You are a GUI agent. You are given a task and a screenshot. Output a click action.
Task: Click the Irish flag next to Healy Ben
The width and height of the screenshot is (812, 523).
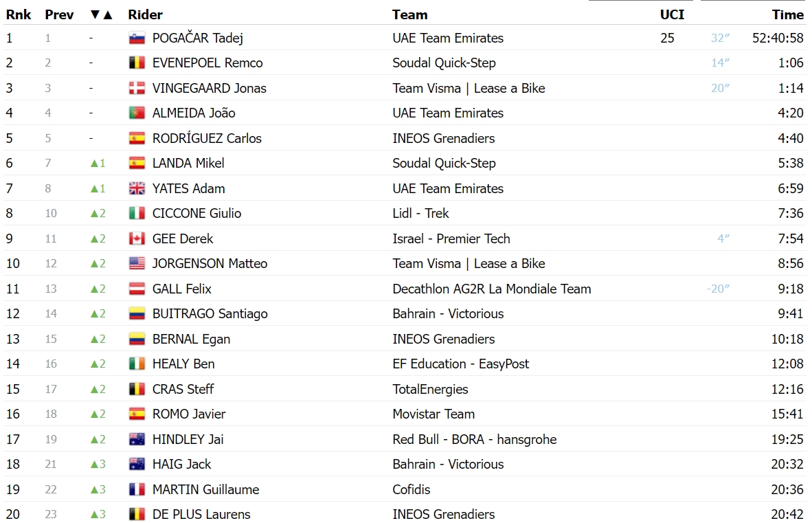(137, 364)
